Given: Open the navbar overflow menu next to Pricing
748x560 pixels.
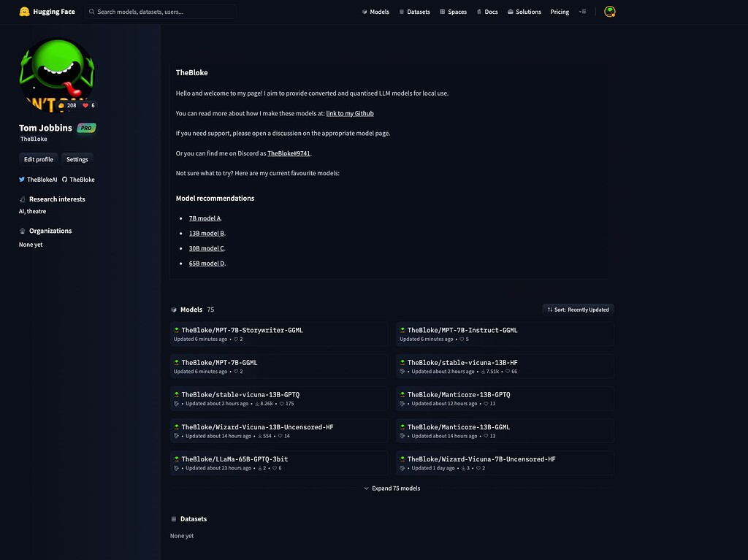Looking at the screenshot, I should pyautogui.click(x=582, y=11).
